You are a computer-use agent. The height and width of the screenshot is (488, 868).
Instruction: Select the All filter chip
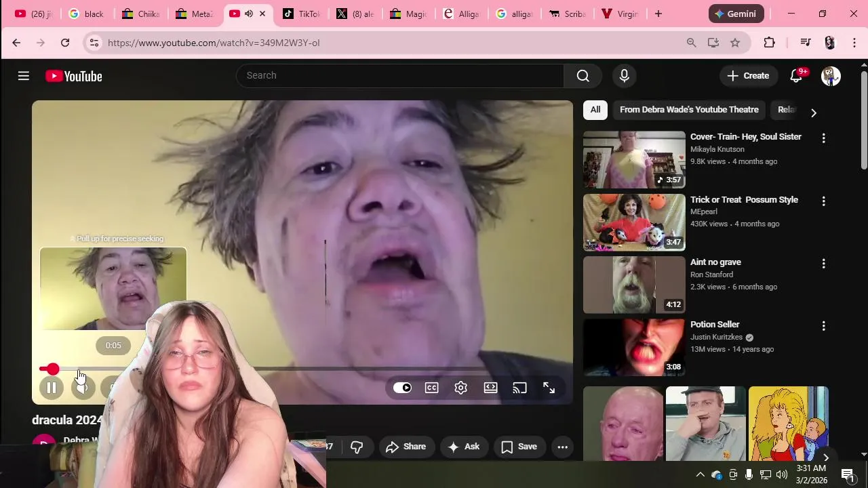tap(595, 110)
